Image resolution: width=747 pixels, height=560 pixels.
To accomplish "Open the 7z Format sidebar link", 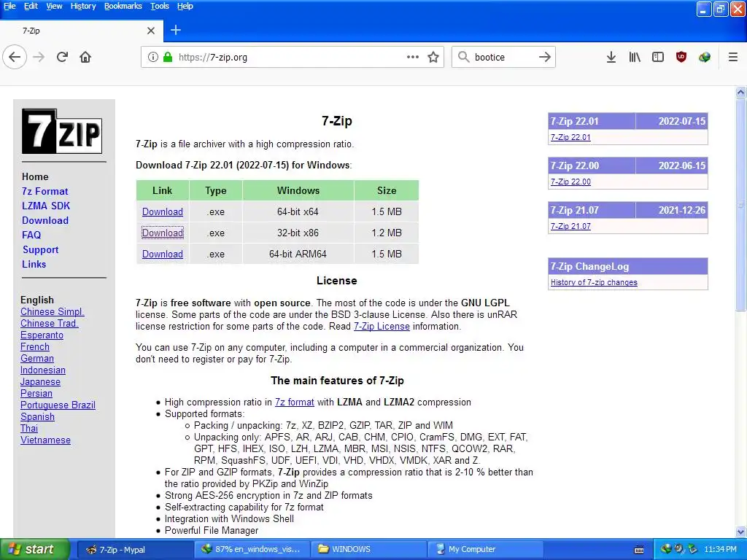I will 44,192.
